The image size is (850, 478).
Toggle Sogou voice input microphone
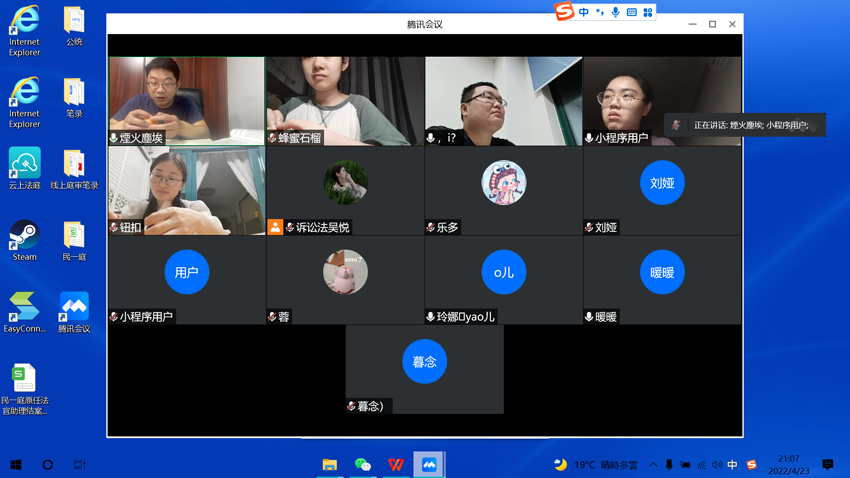tap(615, 12)
